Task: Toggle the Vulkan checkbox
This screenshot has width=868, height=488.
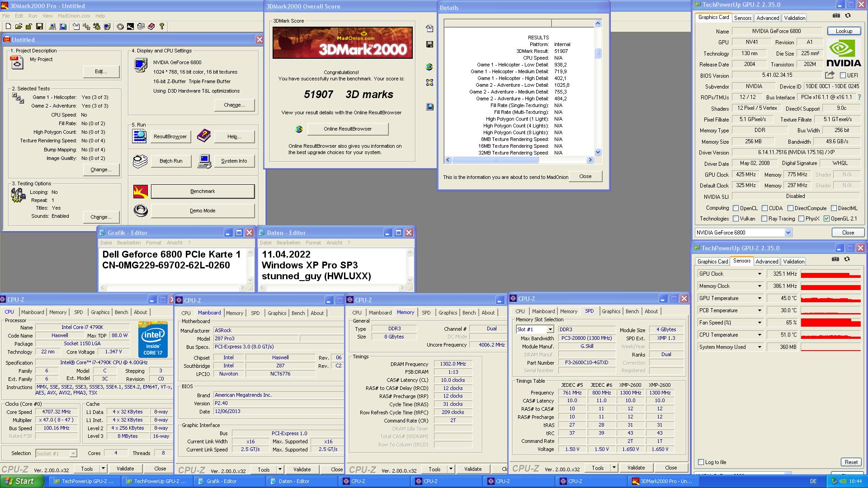Action: [736, 219]
